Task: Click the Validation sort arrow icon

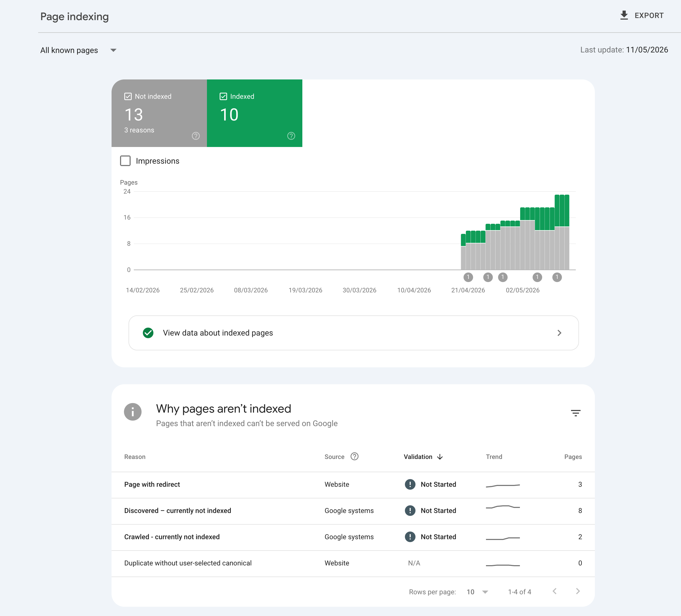Action: click(440, 457)
